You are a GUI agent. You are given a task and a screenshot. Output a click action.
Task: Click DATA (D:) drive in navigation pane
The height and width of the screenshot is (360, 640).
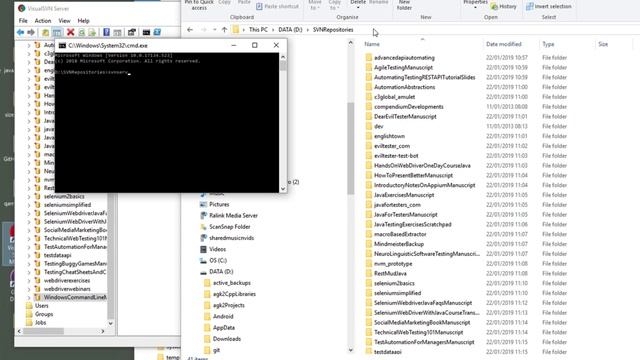[x=221, y=272]
